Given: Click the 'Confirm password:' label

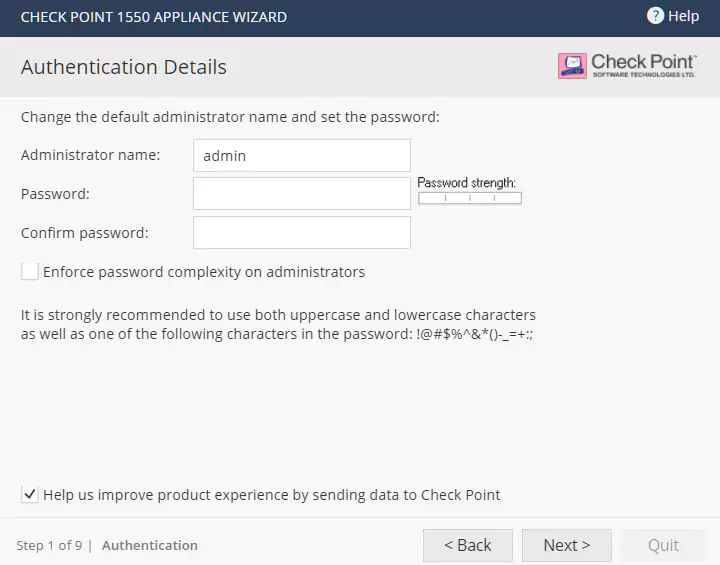Looking at the screenshot, I should point(84,233).
